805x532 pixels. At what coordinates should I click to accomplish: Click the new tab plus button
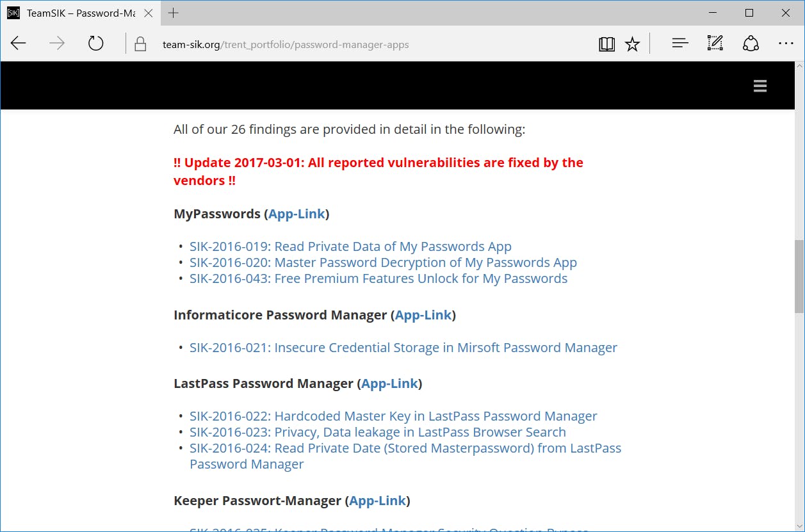click(x=173, y=13)
